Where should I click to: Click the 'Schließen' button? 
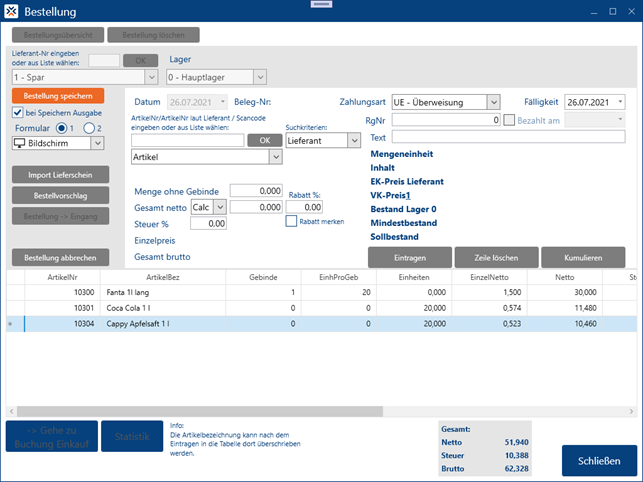(597, 462)
